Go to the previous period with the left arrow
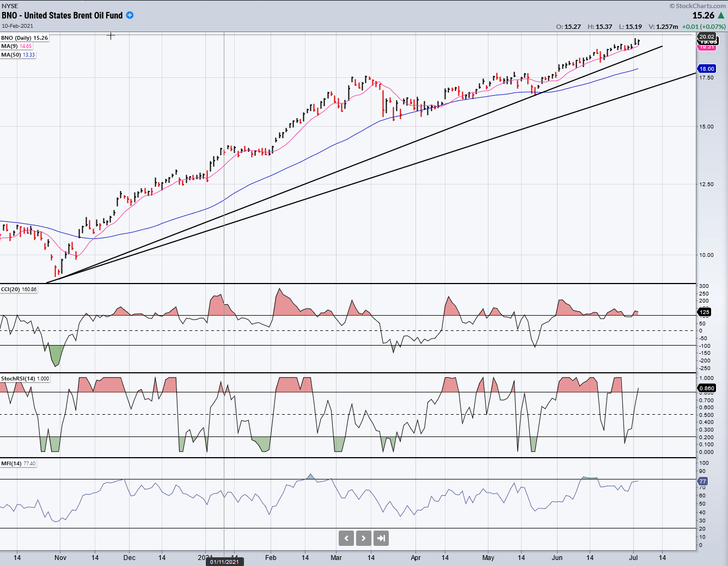 coord(346,538)
